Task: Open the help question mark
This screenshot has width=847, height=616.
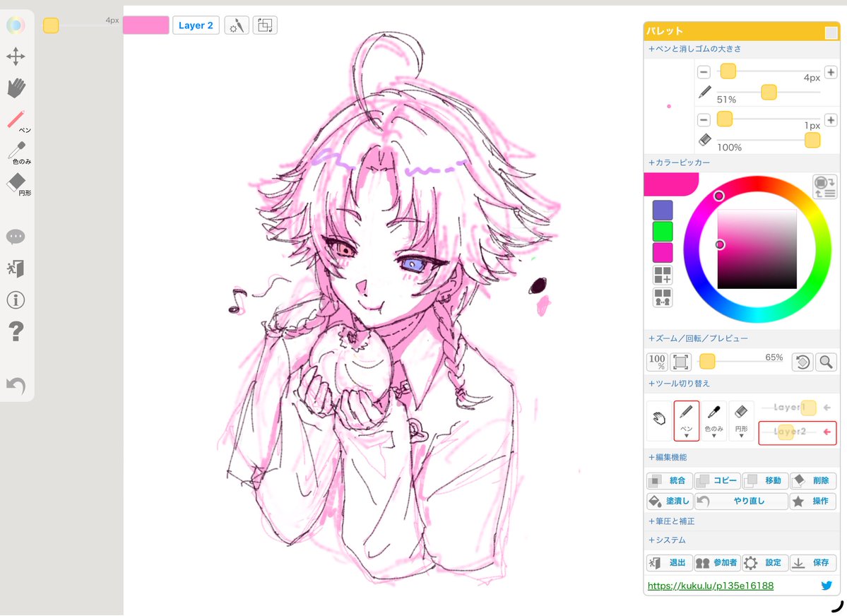Action: click(16, 331)
